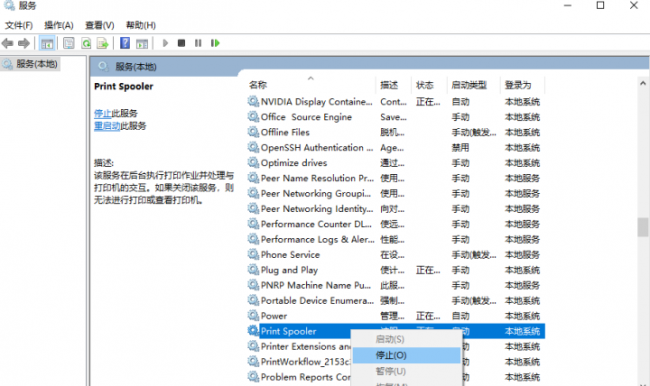Click gear icon beside PrintWorkflow_2153c
The height and width of the screenshot is (386, 650).
tap(253, 362)
